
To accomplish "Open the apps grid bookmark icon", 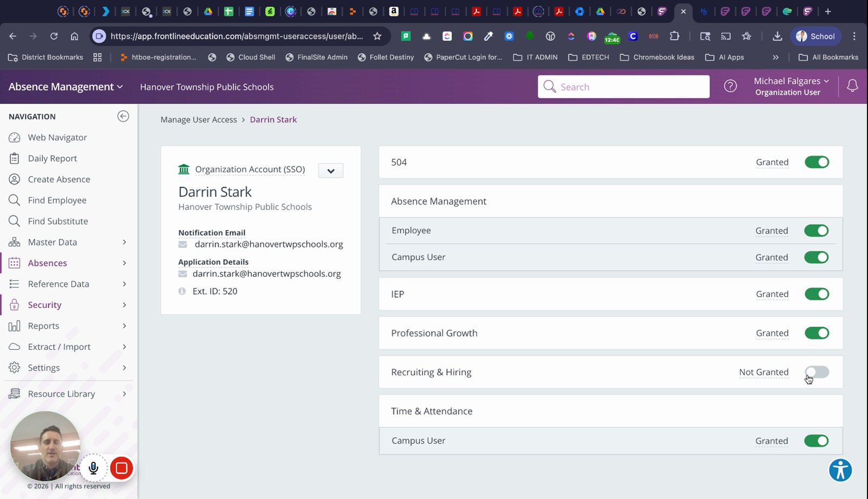I will click(98, 57).
